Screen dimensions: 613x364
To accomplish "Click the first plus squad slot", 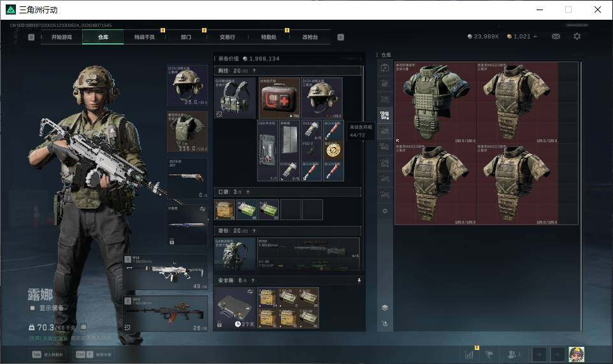I will [539, 354].
